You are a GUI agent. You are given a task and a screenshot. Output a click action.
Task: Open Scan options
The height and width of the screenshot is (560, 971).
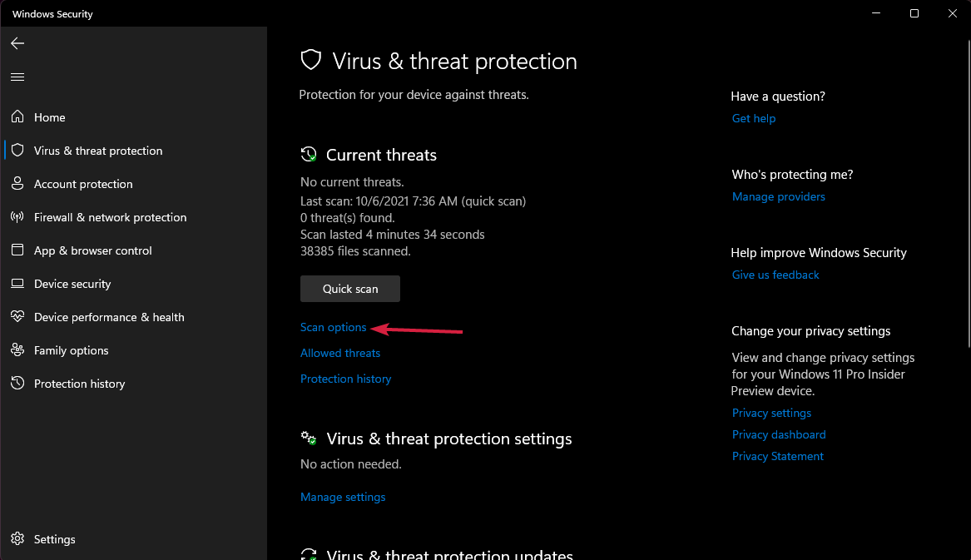[333, 327]
